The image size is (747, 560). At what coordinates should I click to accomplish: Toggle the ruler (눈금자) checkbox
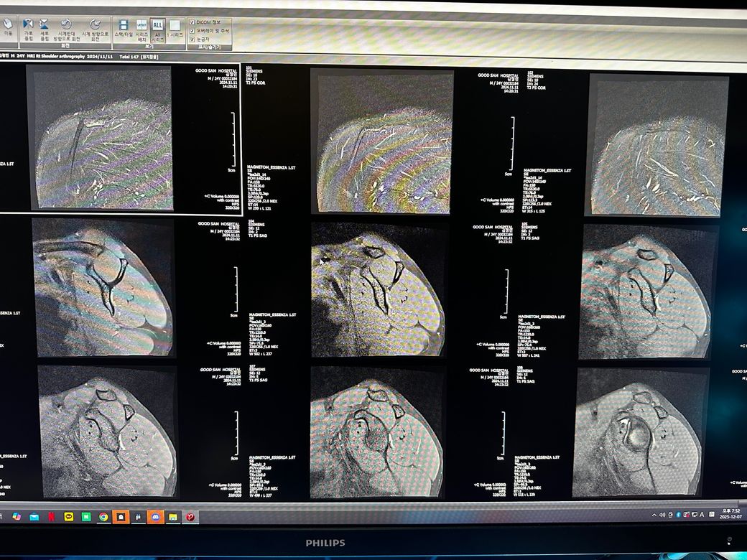[x=192, y=39]
